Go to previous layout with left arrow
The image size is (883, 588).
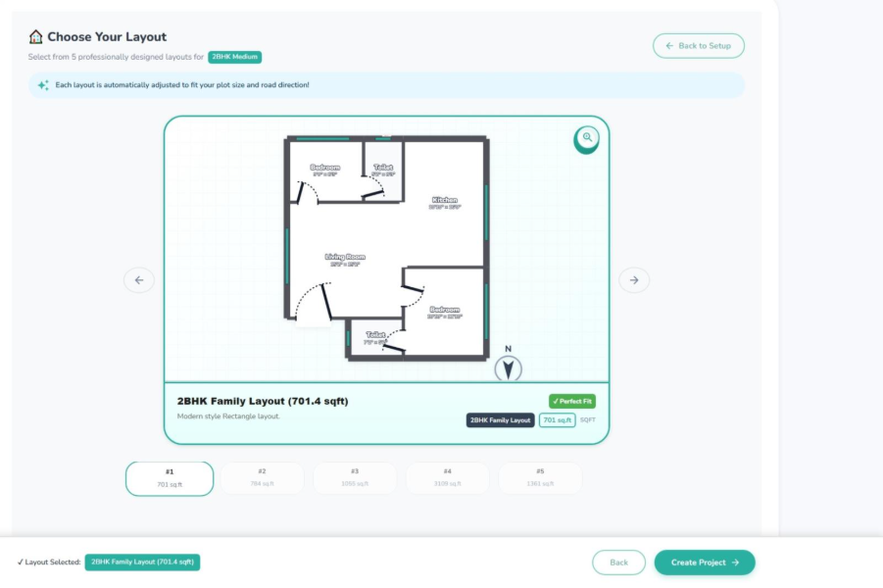point(139,280)
